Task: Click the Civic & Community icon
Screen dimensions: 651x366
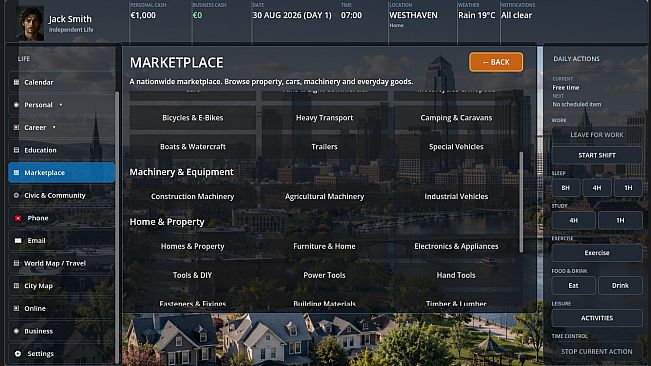Action: (x=16, y=195)
